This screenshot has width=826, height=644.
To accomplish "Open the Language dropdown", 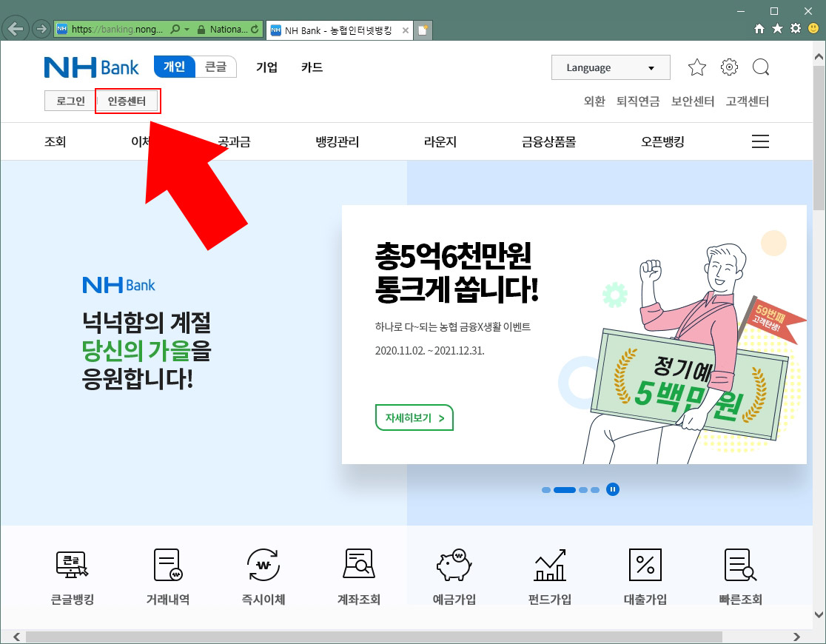I will [610, 67].
